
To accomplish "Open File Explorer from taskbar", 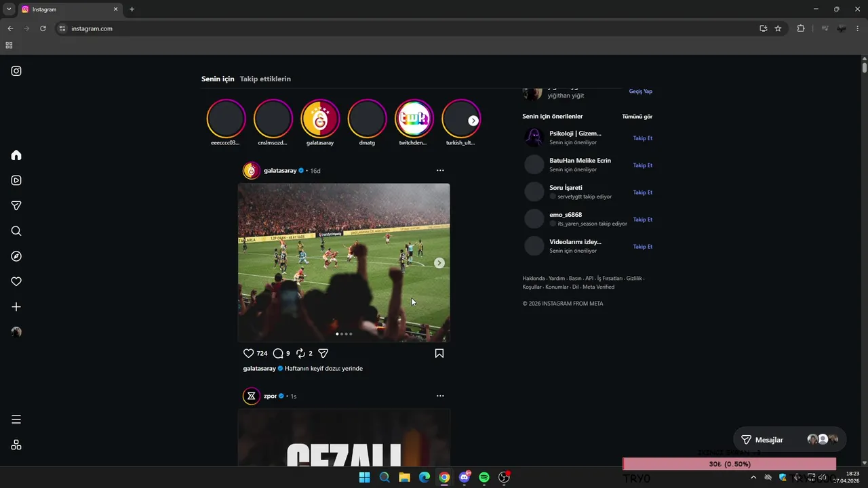I will click(x=404, y=477).
